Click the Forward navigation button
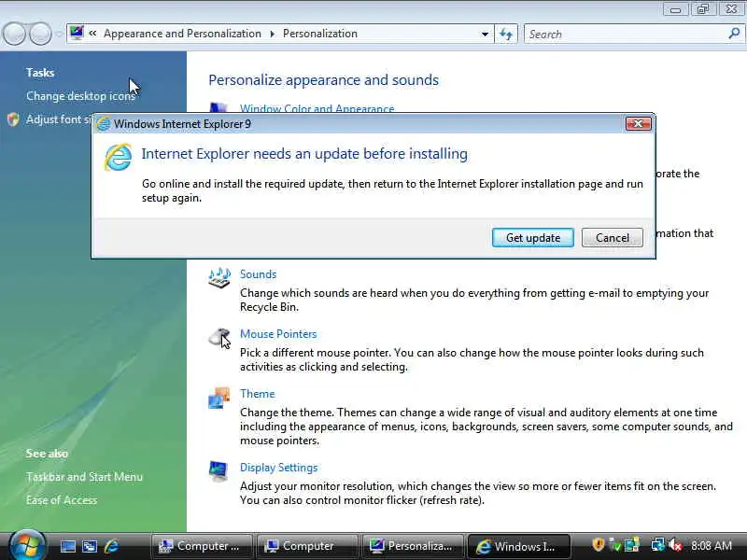Viewport: 747px width, 560px height. coord(40,34)
